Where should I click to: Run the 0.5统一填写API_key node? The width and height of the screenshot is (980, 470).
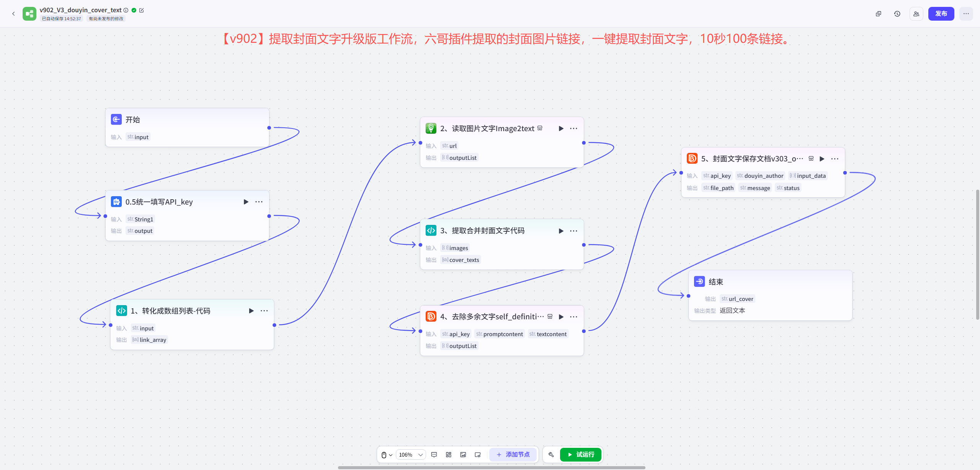pos(246,202)
